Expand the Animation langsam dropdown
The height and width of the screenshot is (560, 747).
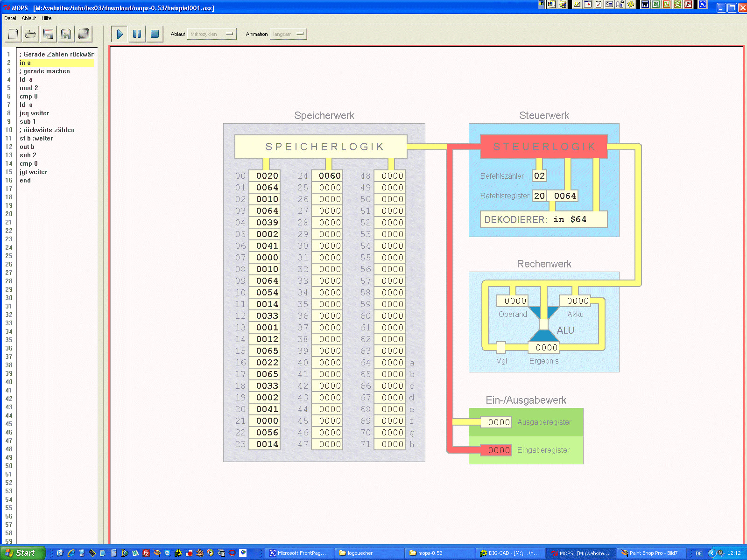pyautogui.click(x=288, y=34)
